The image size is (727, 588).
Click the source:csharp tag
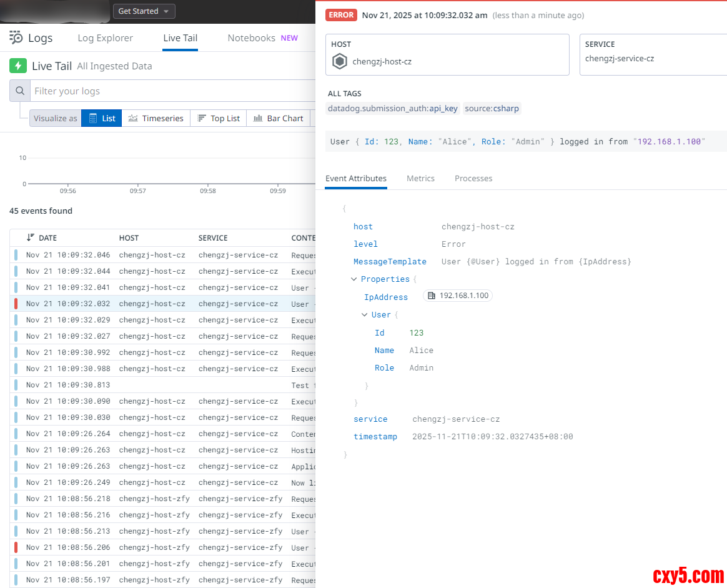492,108
